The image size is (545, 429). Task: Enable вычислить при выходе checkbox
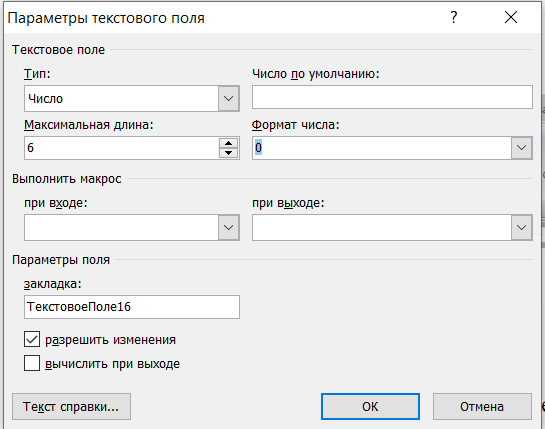32,363
